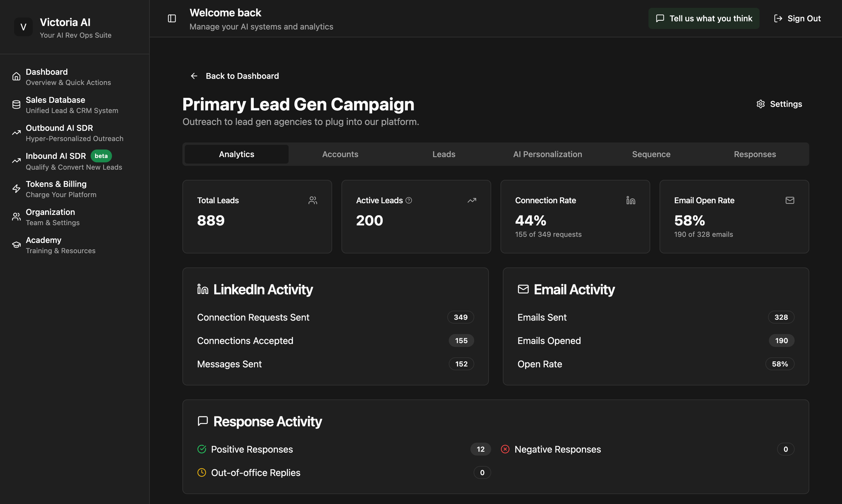Click the Academy graduation cap icon
The width and height of the screenshot is (842, 504).
(x=16, y=245)
